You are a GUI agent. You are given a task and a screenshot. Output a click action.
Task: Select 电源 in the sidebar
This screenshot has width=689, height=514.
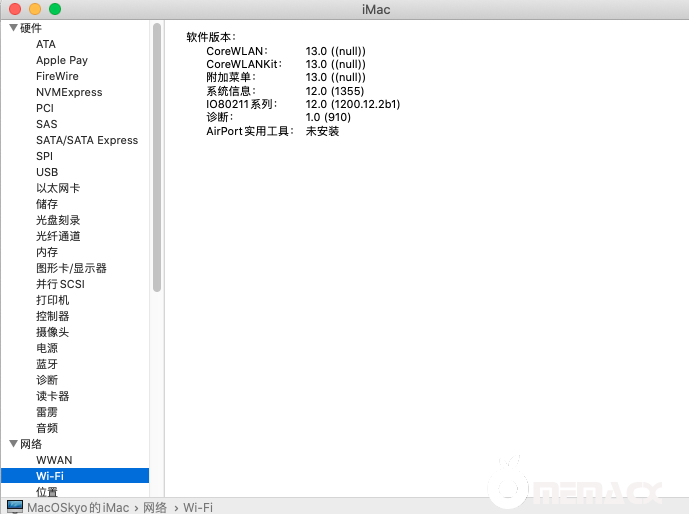[47, 348]
